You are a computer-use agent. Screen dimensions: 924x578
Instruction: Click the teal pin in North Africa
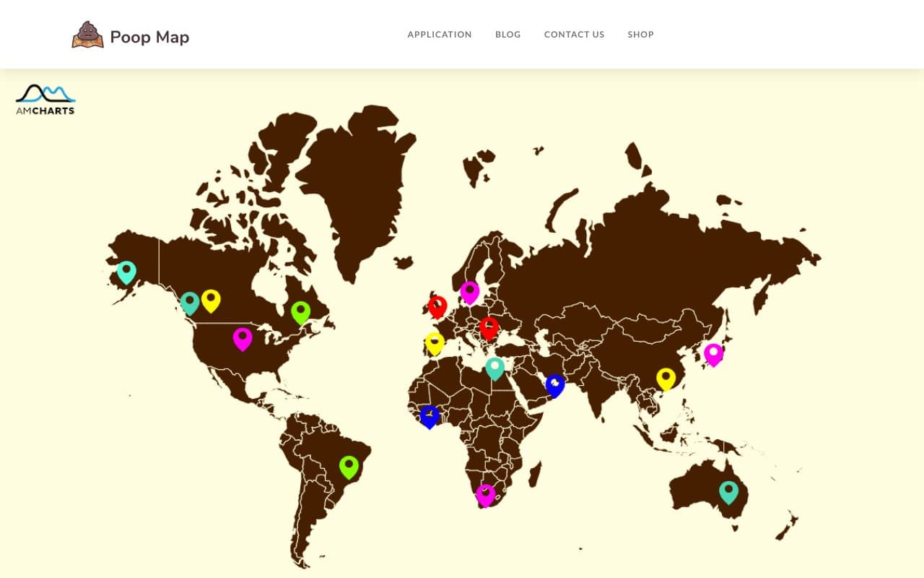pyautogui.click(x=494, y=368)
